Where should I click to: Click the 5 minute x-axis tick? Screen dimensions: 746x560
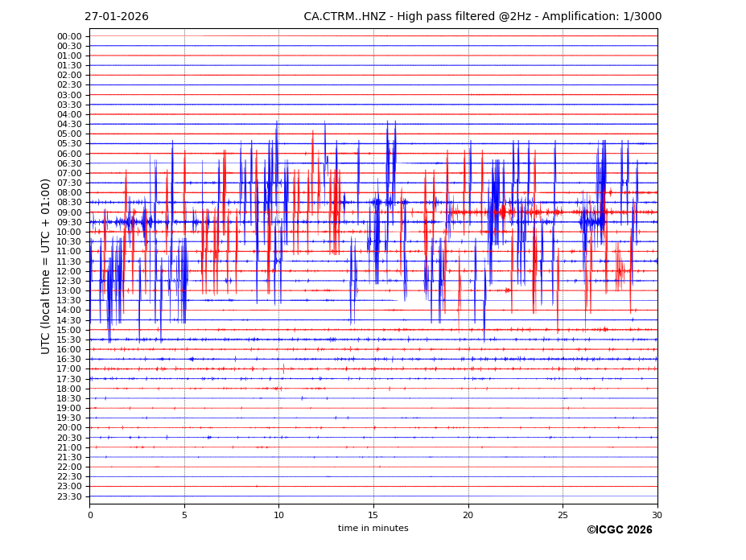[x=184, y=515]
